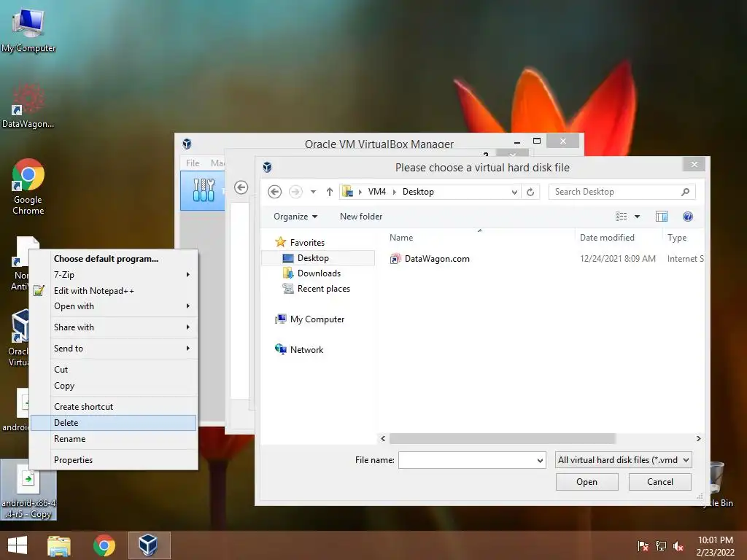The image size is (747, 560).
Task: Open Windows Start button
Action: pos(18,545)
